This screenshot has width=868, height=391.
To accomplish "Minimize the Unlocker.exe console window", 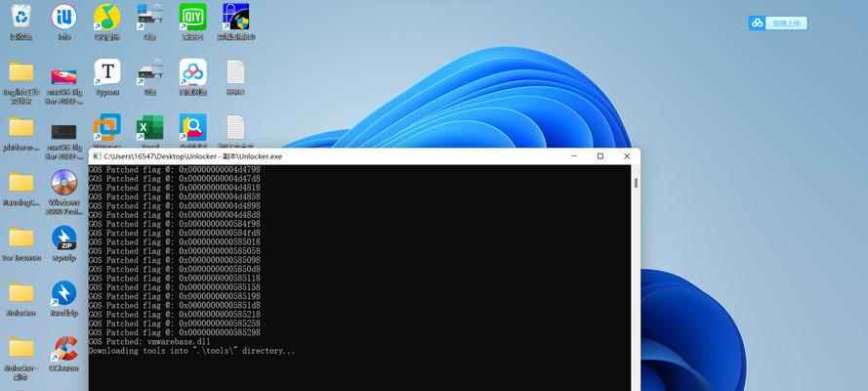I will coord(573,156).
